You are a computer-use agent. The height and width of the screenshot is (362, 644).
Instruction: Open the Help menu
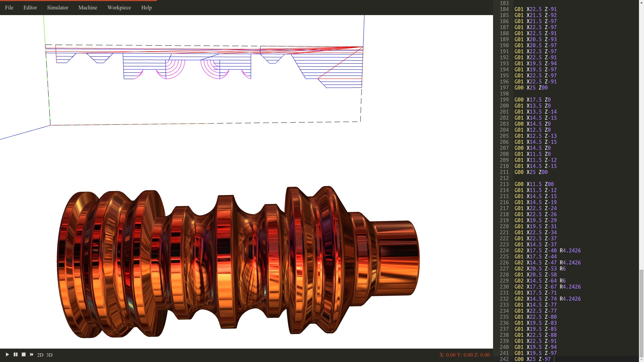(146, 7)
